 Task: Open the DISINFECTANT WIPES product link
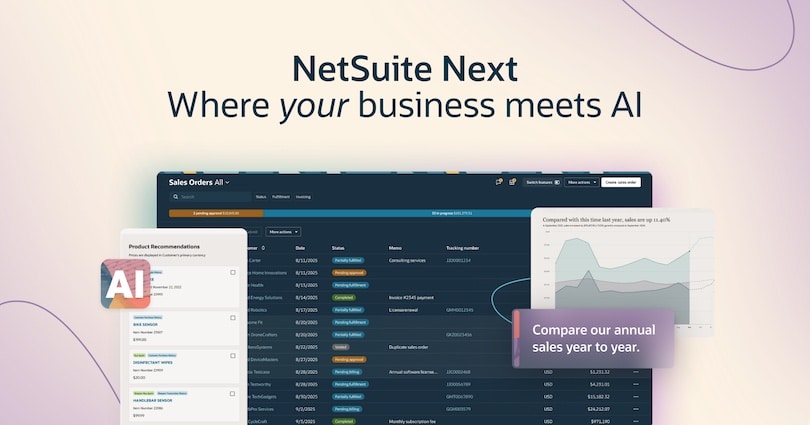coord(152,363)
